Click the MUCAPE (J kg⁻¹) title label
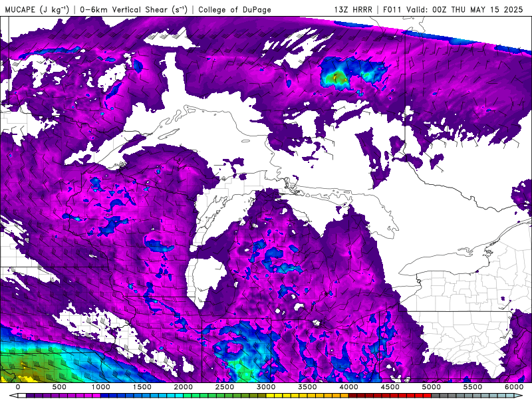 37,9
